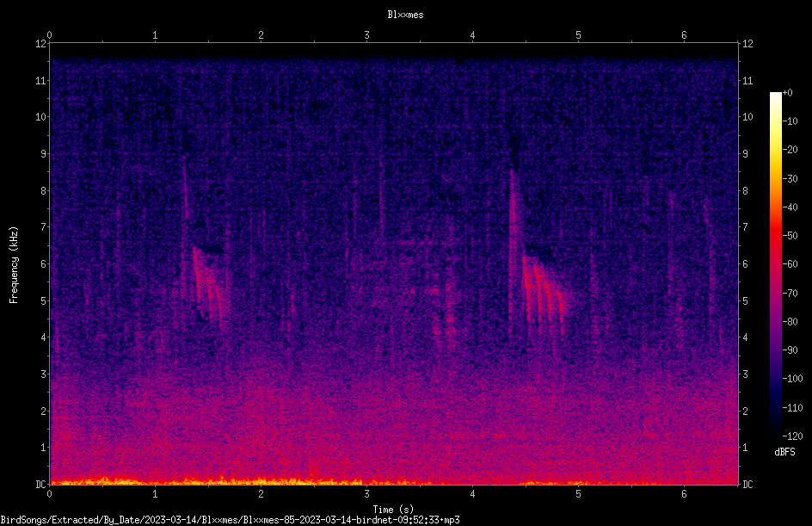Click the 12 kHz tick on the left axis
The height and width of the screenshot is (526, 812).
click(41, 44)
